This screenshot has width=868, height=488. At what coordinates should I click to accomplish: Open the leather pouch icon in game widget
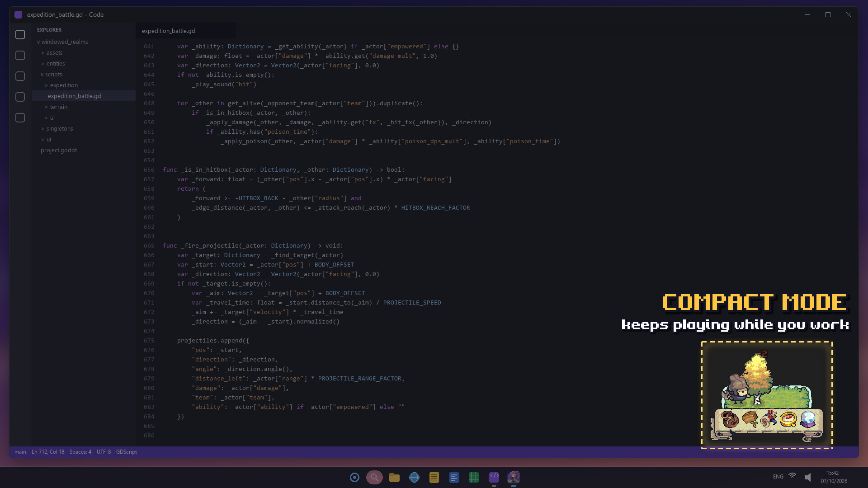[x=729, y=419]
